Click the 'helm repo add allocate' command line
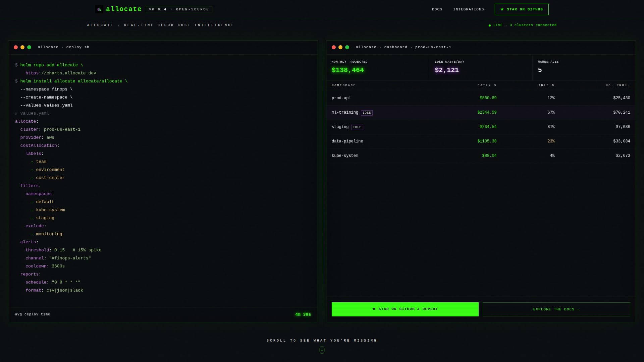Image resolution: width=644 pixels, height=362 pixels. (x=49, y=65)
